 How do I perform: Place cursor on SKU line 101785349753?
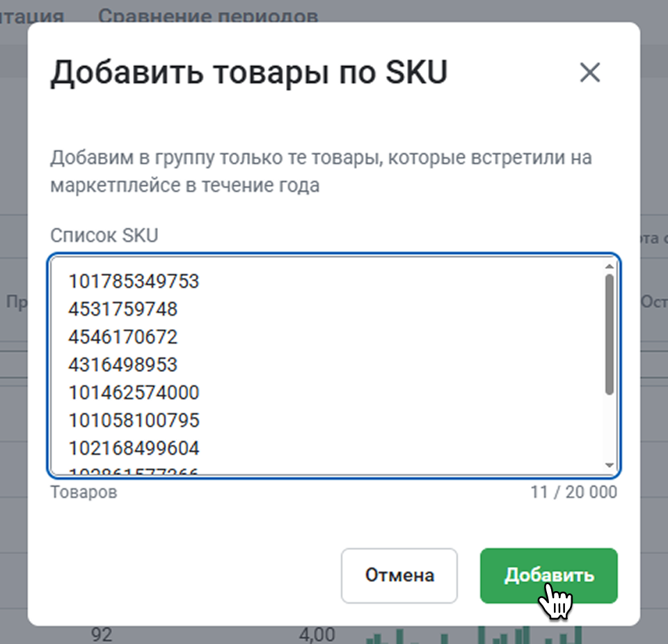coord(134,282)
